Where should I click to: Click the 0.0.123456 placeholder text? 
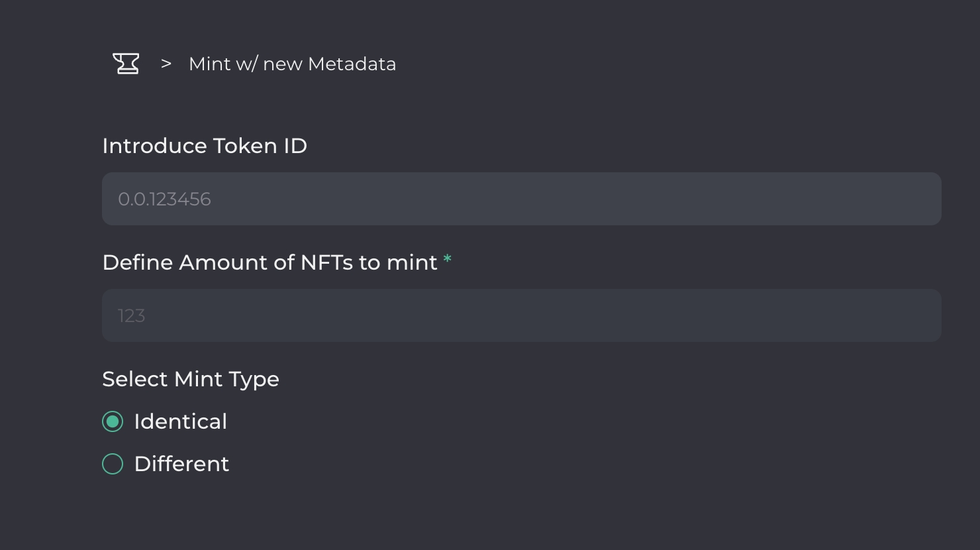click(x=164, y=199)
